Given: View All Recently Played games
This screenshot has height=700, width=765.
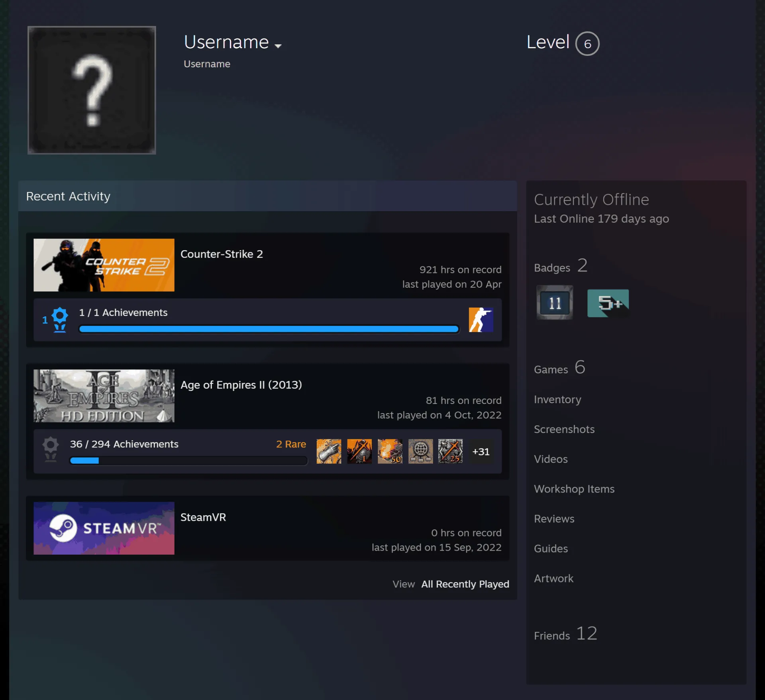Looking at the screenshot, I should coord(465,584).
